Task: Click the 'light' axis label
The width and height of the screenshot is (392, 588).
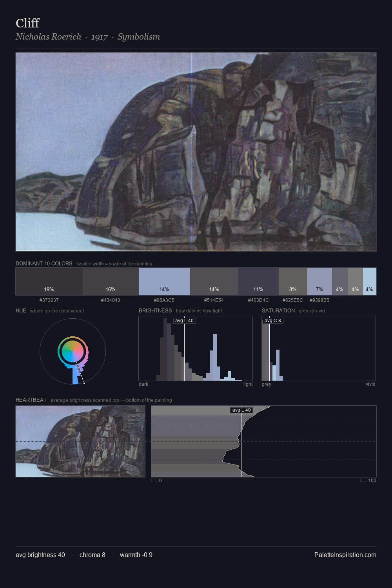Action: (x=248, y=384)
